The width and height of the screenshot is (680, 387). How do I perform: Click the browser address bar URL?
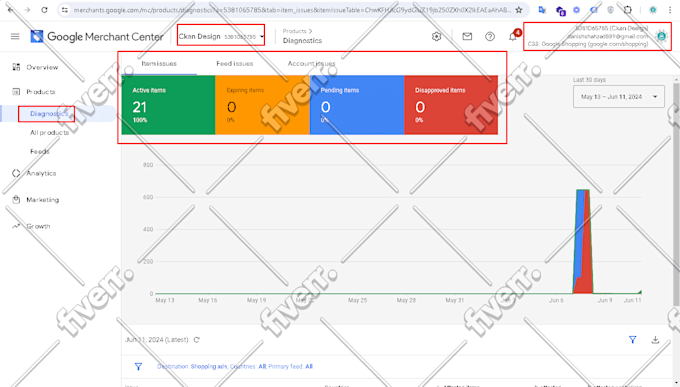tap(291, 10)
